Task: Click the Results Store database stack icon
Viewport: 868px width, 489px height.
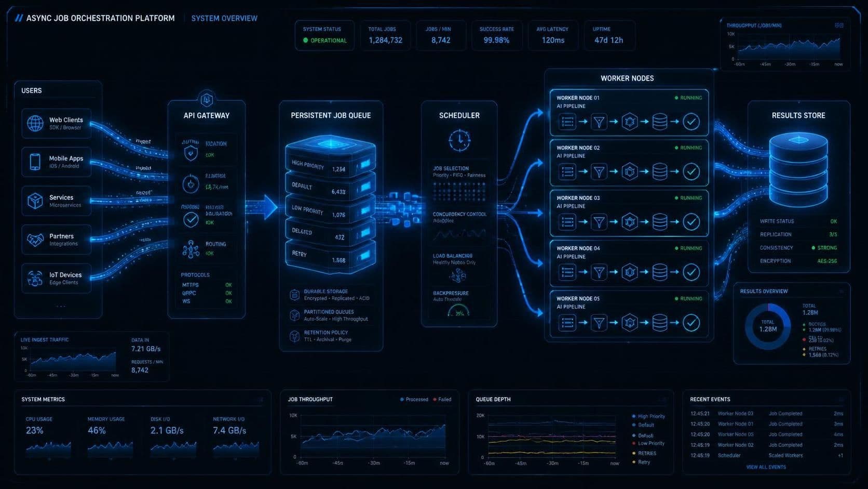Action: (798, 169)
